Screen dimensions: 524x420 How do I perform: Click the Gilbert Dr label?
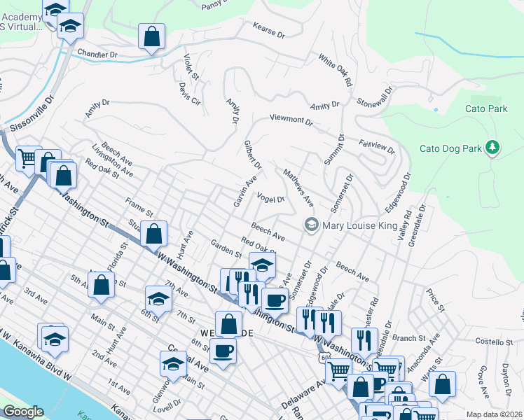click(253, 155)
